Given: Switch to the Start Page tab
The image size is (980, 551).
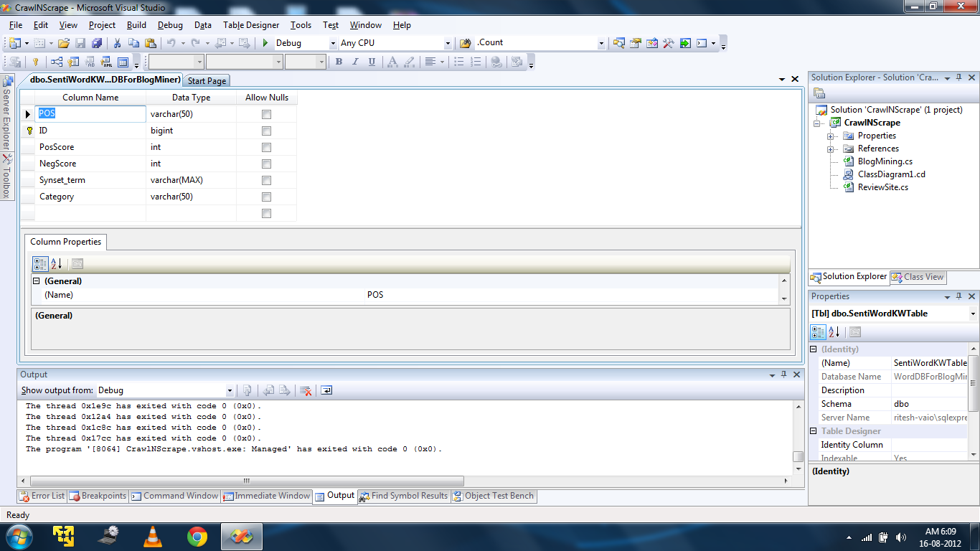Looking at the screenshot, I should [x=207, y=81].
